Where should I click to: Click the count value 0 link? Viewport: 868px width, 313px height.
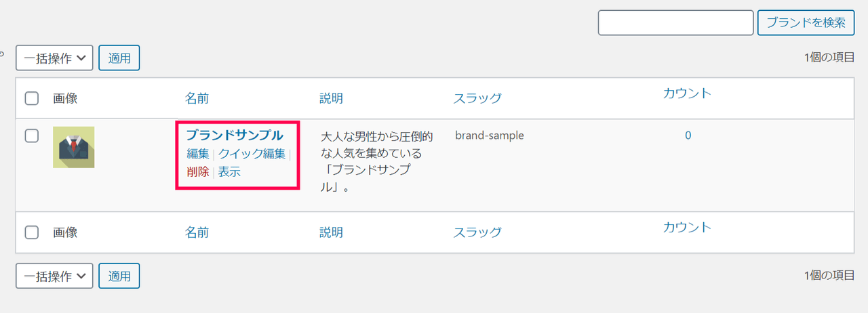pos(688,135)
